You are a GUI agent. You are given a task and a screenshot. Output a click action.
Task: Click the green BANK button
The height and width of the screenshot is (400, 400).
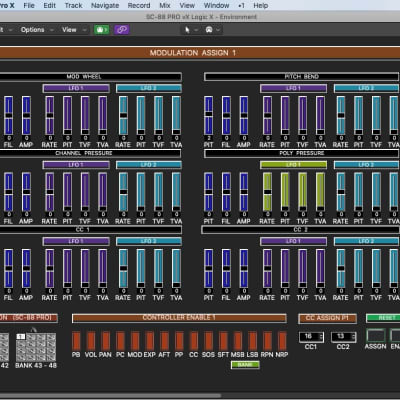tap(245, 365)
